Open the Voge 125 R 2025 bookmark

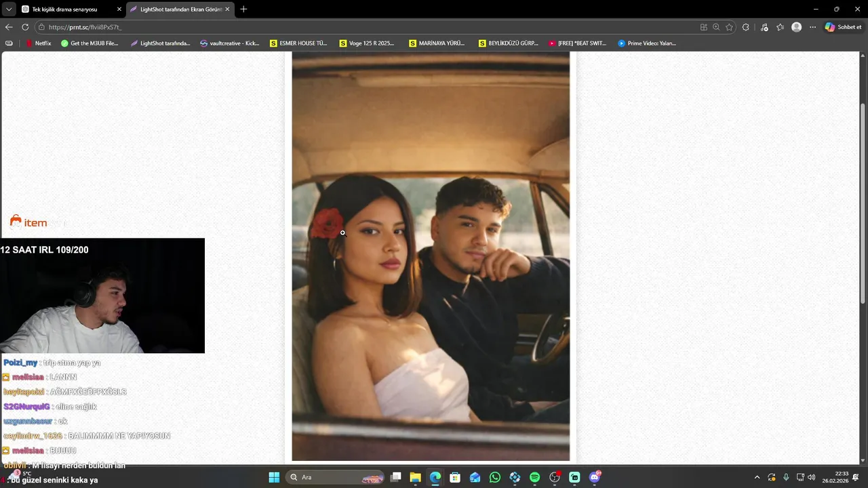point(367,43)
